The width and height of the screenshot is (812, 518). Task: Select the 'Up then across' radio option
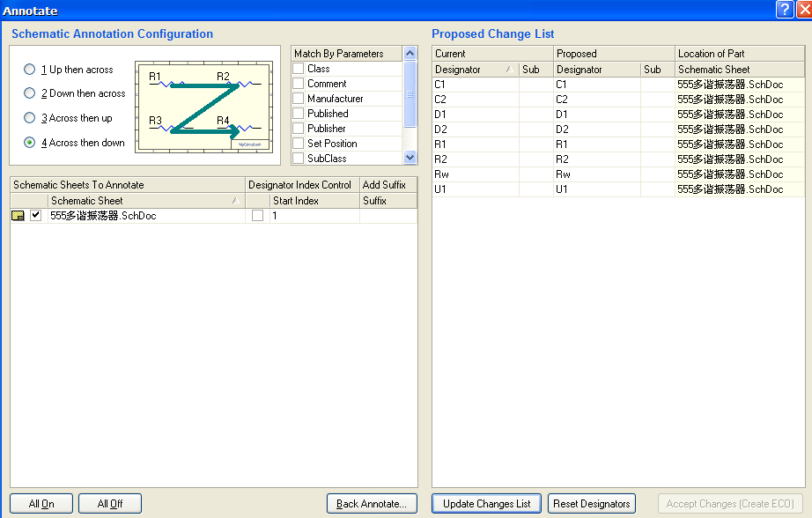[30, 70]
